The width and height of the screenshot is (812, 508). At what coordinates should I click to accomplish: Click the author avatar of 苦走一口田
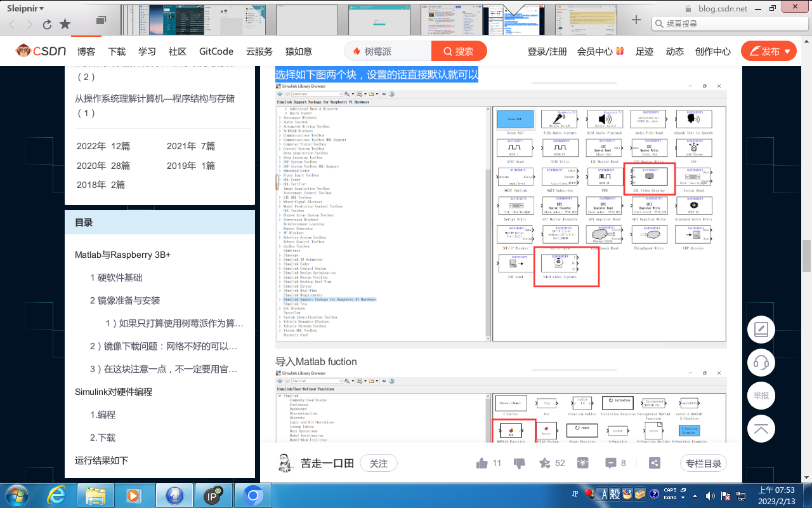(285, 463)
